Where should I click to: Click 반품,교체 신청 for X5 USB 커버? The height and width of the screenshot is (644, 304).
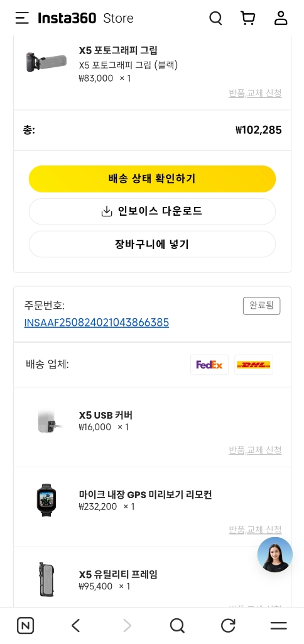click(x=255, y=450)
